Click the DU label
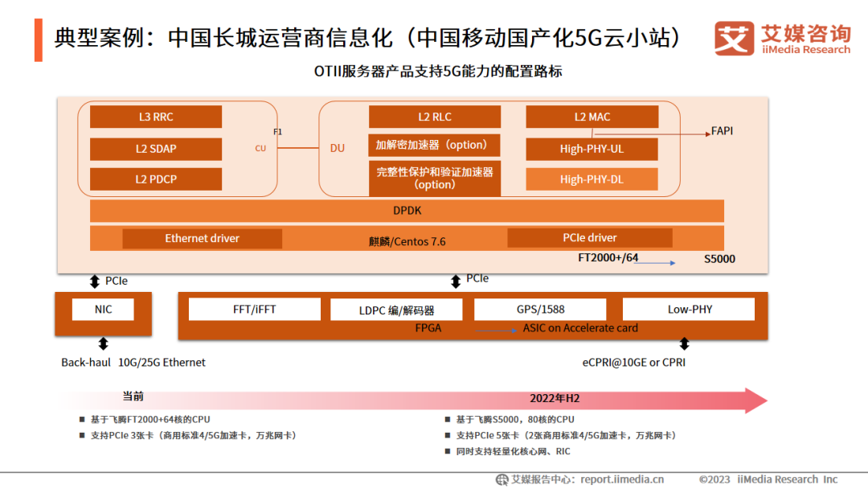Image resolution: width=868 pixels, height=489 pixels. (337, 149)
